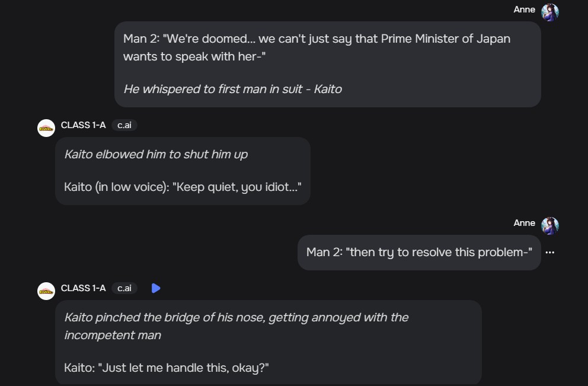Open CLASS 1-A avatar above "Kaito elbowed him" message

[x=46, y=128]
